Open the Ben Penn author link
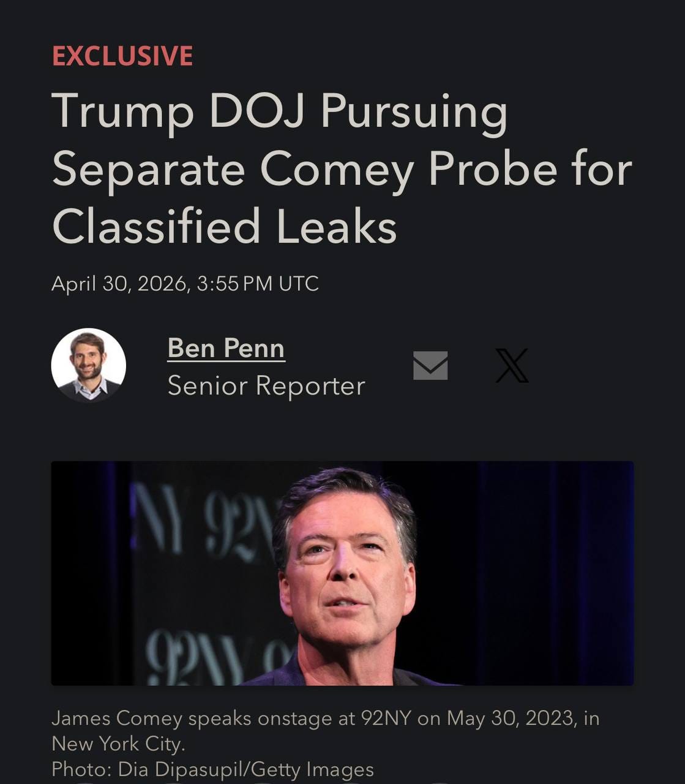 click(226, 348)
